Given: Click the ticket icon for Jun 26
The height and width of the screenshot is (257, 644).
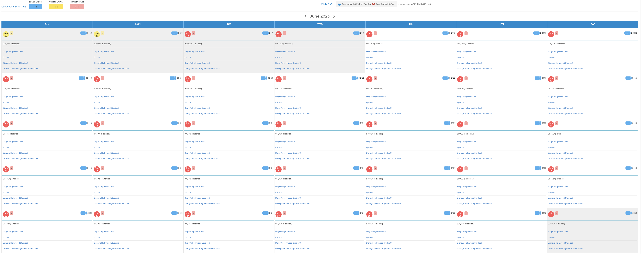Looking at the screenshot, I should (175, 213).
